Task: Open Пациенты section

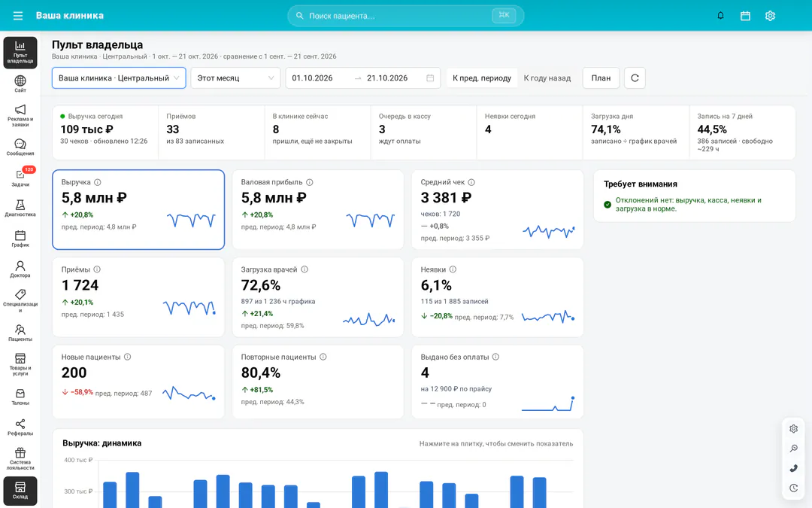Action: 20,333
